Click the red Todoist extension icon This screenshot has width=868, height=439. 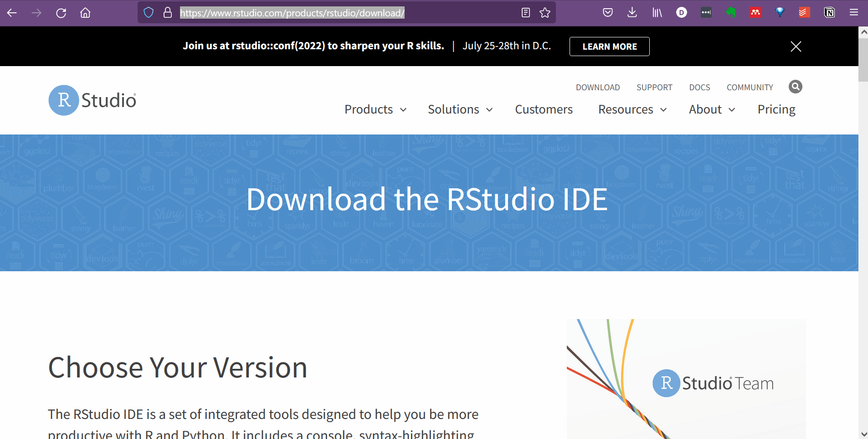tap(804, 13)
